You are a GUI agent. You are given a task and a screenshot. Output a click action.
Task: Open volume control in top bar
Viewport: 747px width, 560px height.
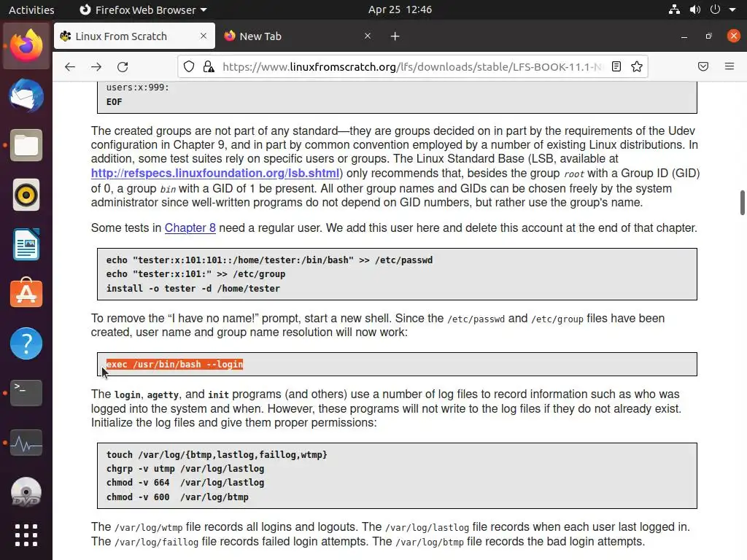click(695, 9)
